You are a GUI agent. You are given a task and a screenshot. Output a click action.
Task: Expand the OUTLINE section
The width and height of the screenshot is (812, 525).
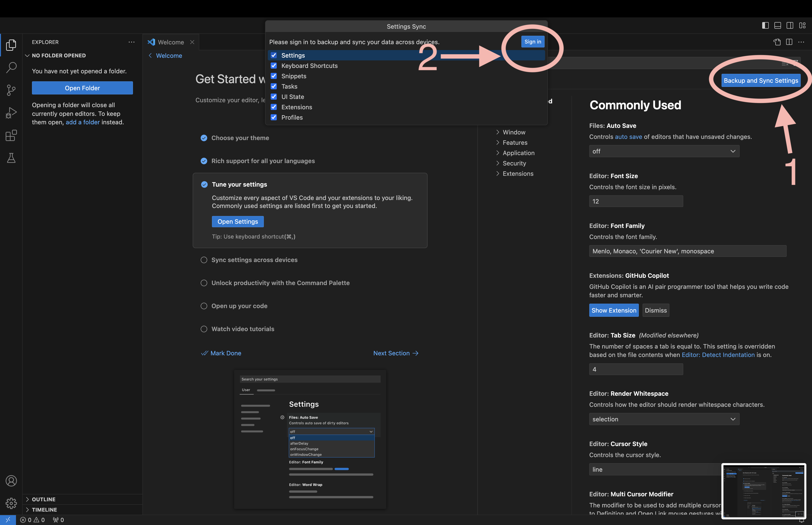82,499
